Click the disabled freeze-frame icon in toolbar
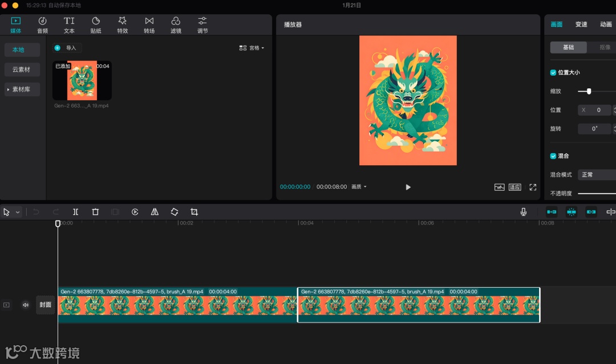616x364 pixels. pos(115,212)
